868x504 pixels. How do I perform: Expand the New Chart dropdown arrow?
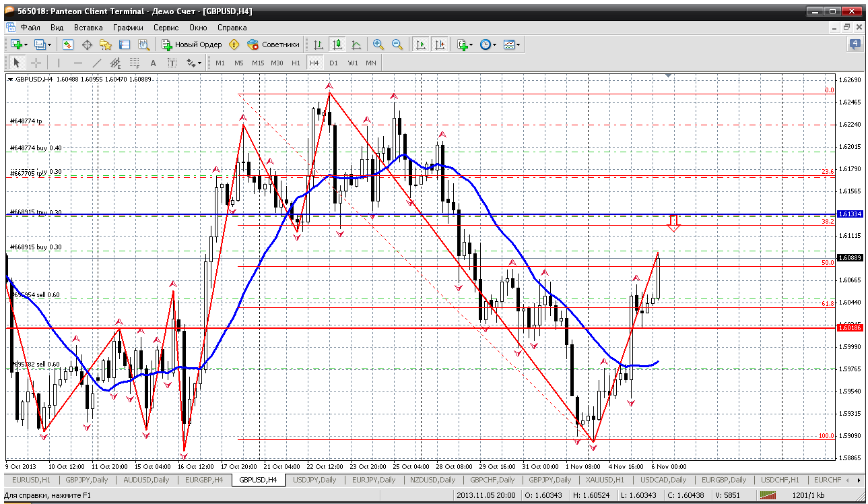(26, 44)
